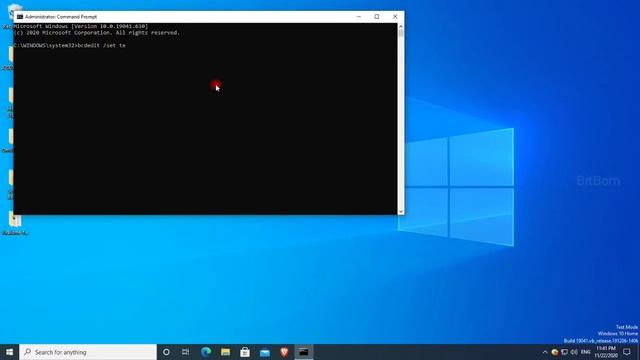640x360 pixels.
Task: Click the 'Administrator: Command Prompt' window title
Action: coord(61,17)
